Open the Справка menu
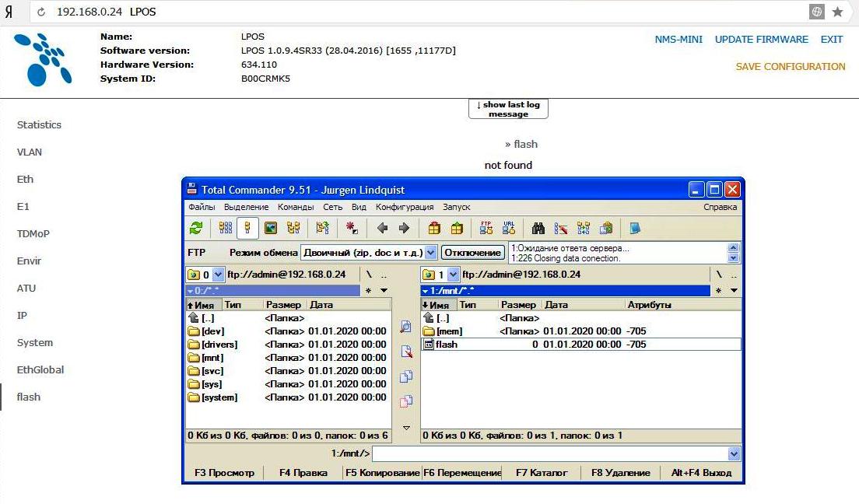 tap(720, 207)
